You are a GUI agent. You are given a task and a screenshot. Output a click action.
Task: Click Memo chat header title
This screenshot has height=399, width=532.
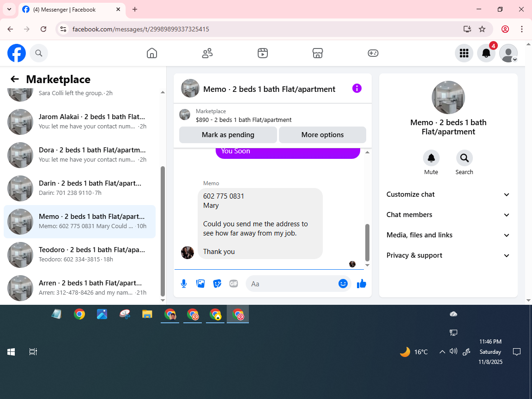point(269,89)
